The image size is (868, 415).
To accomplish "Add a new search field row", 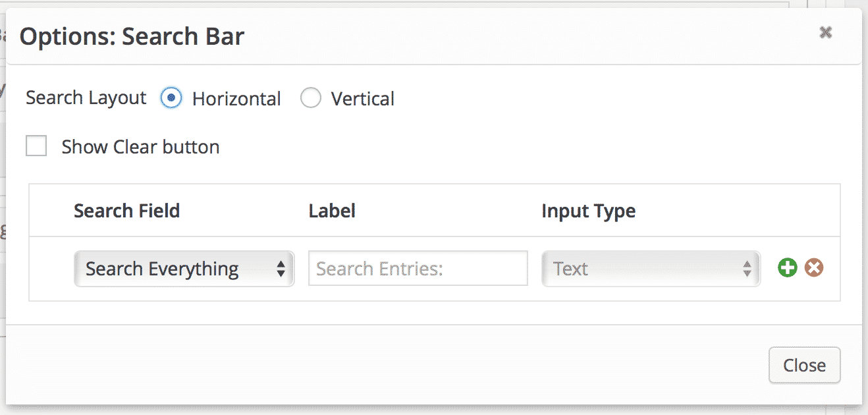I will pyautogui.click(x=787, y=268).
